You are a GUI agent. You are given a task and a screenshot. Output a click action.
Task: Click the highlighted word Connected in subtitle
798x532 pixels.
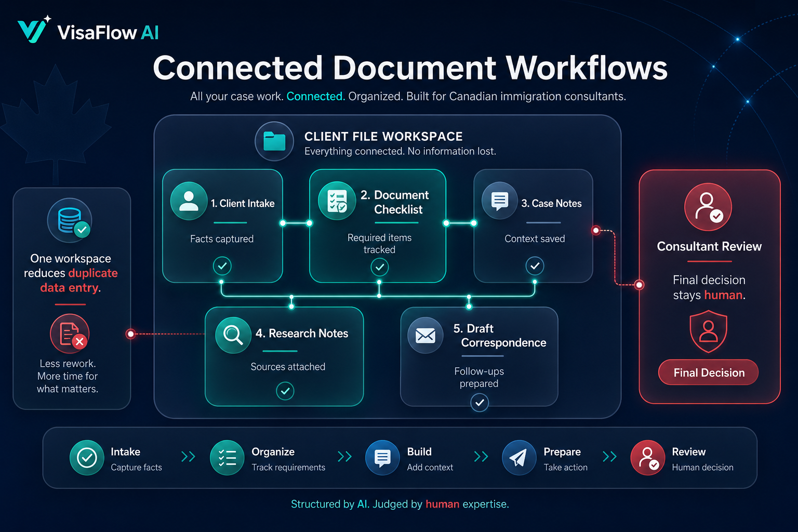[315, 97]
